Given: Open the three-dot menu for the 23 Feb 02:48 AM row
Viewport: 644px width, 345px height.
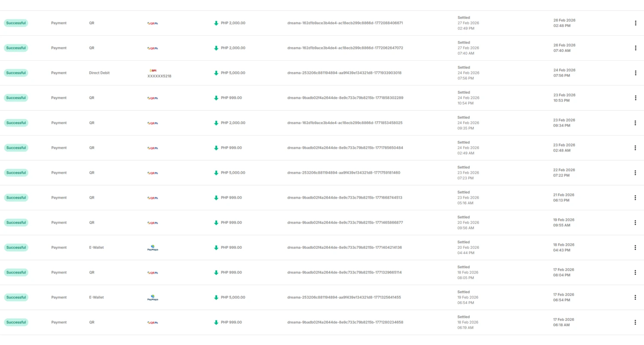Looking at the screenshot, I should point(635,148).
